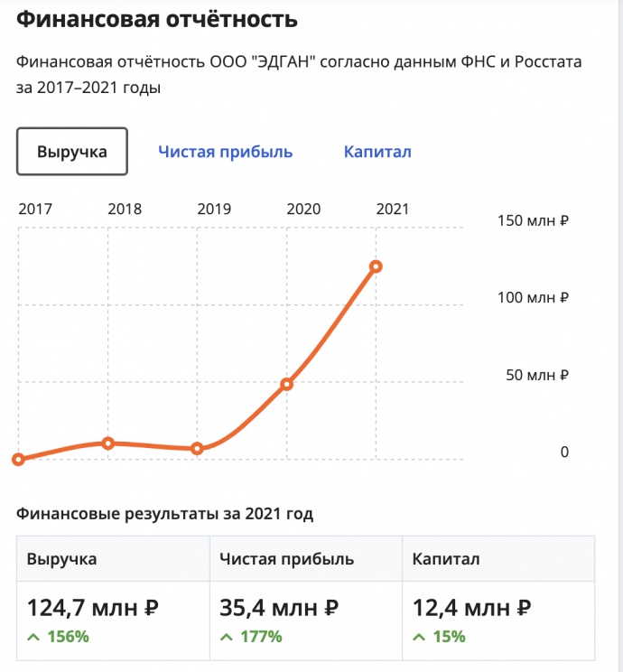Screen dimensions: 623x672
Task: Click the Финансовые результаты за 2021 год subtitle
Action: 165,514
